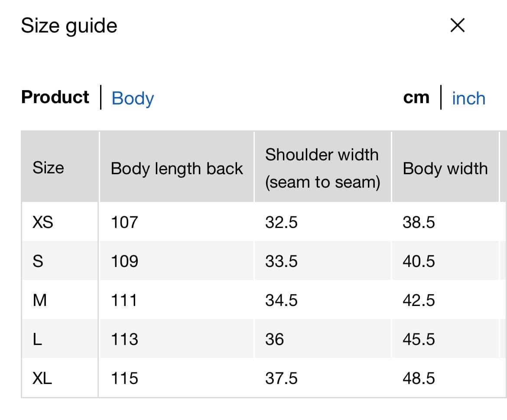This screenshot has width=507, height=420.
Task: Select the Product measurements tab
Action: pyautogui.click(x=55, y=97)
